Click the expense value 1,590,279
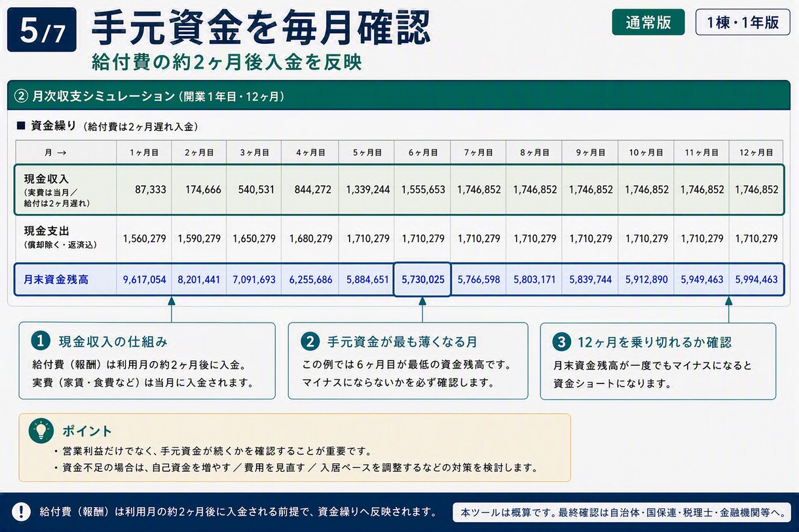The width and height of the screenshot is (799, 532). tap(199, 239)
